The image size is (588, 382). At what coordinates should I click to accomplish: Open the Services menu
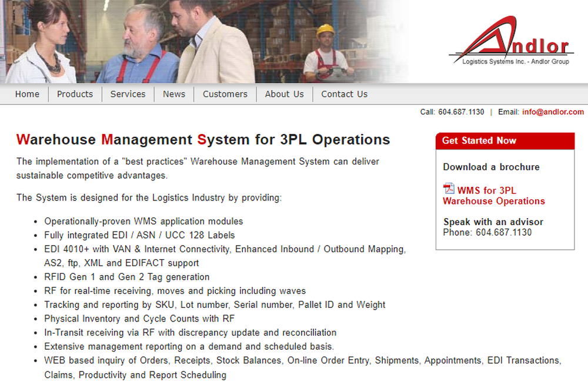tap(128, 94)
